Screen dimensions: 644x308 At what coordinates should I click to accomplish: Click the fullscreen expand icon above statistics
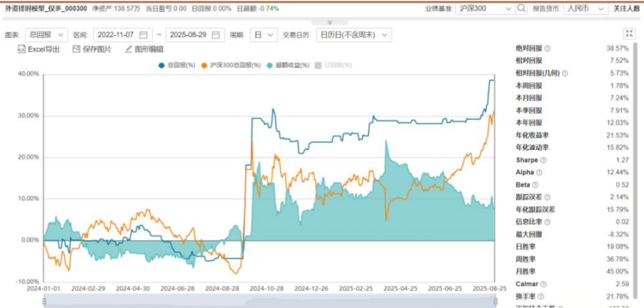(x=628, y=34)
